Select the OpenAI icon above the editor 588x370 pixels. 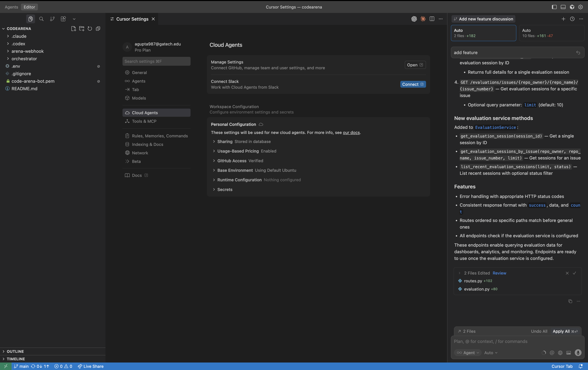coord(414,19)
